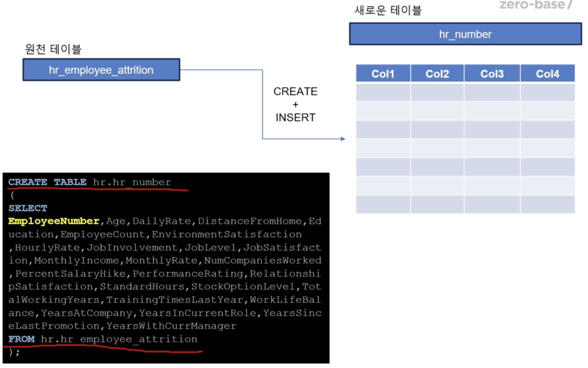Click hr.hr_employee_attrition in the FROM clause
The width and height of the screenshot is (588, 368).
[119, 339]
